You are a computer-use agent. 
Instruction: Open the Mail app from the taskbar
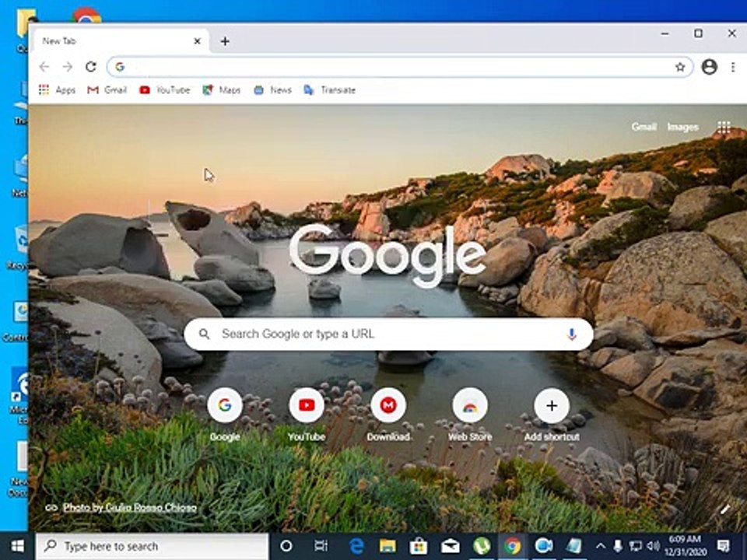click(450, 546)
